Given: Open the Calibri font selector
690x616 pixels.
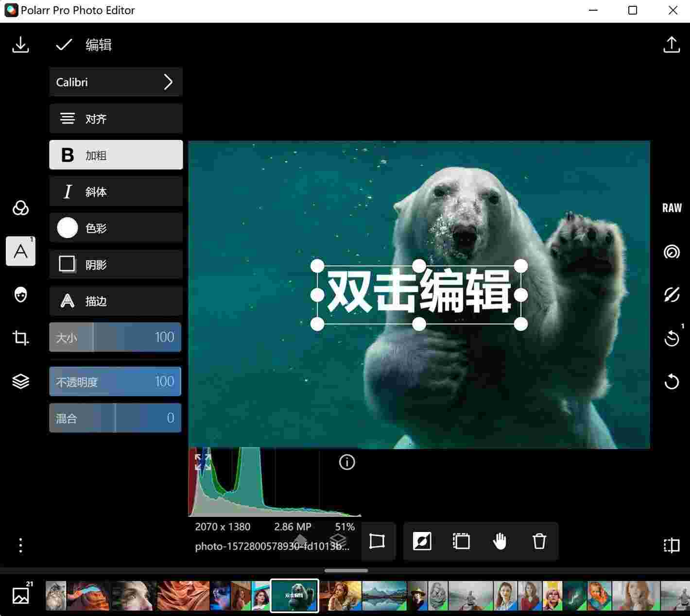Looking at the screenshot, I should (x=116, y=82).
